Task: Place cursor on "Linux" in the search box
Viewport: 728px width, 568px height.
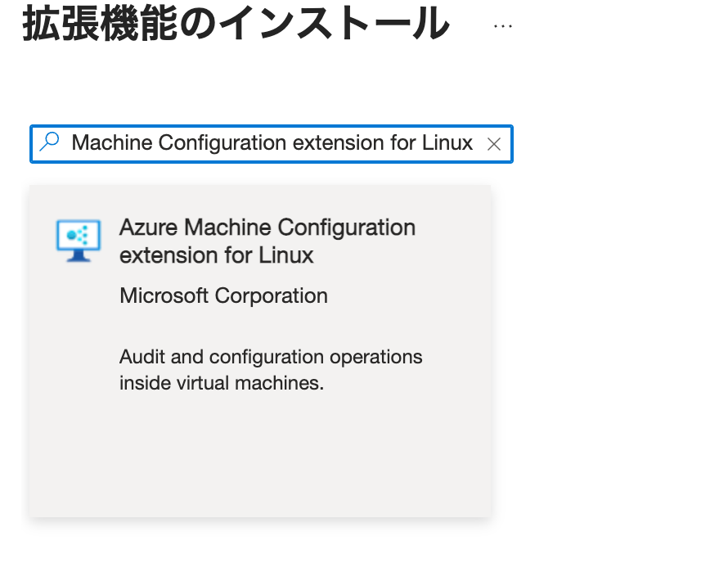Action: click(x=447, y=143)
